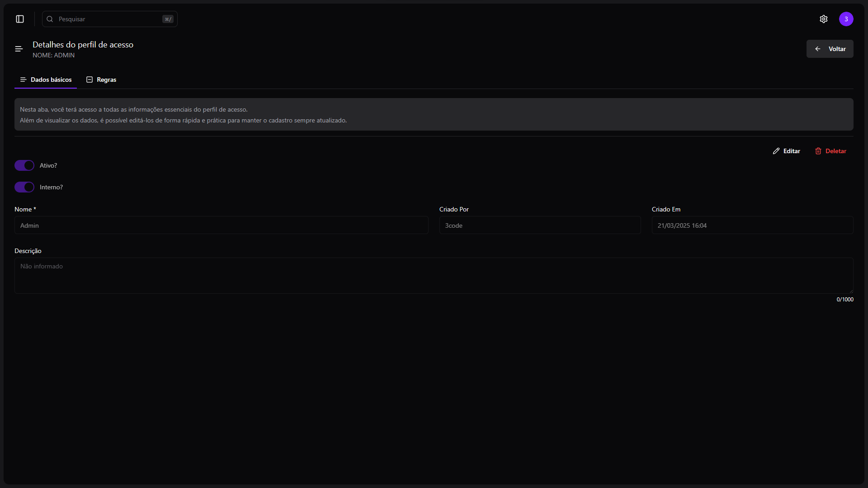Click the pencil icon next to Editar

[x=776, y=151]
